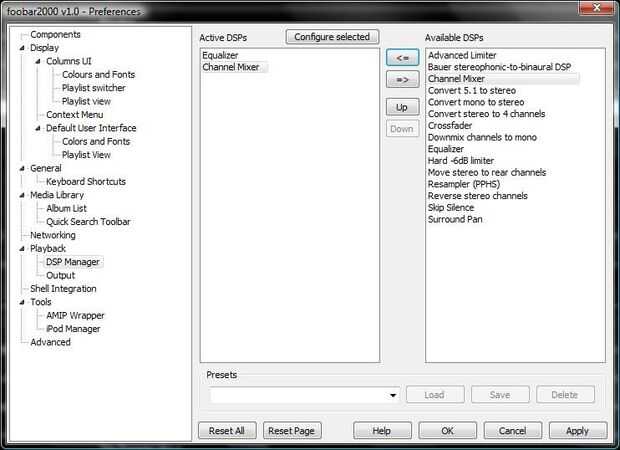Open AMIP Wrapper settings
This screenshot has height=450, width=620.
tap(75, 316)
